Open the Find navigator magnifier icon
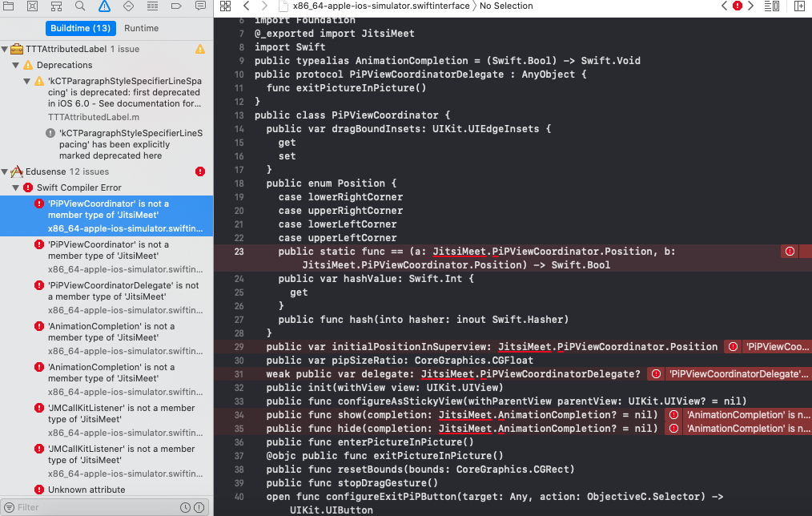The image size is (812, 516). [x=80, y=6]
